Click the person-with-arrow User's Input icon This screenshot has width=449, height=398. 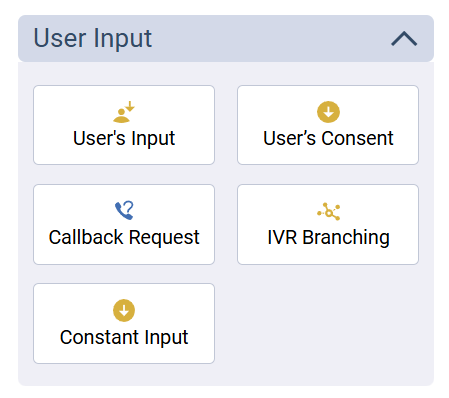(124, 112)
